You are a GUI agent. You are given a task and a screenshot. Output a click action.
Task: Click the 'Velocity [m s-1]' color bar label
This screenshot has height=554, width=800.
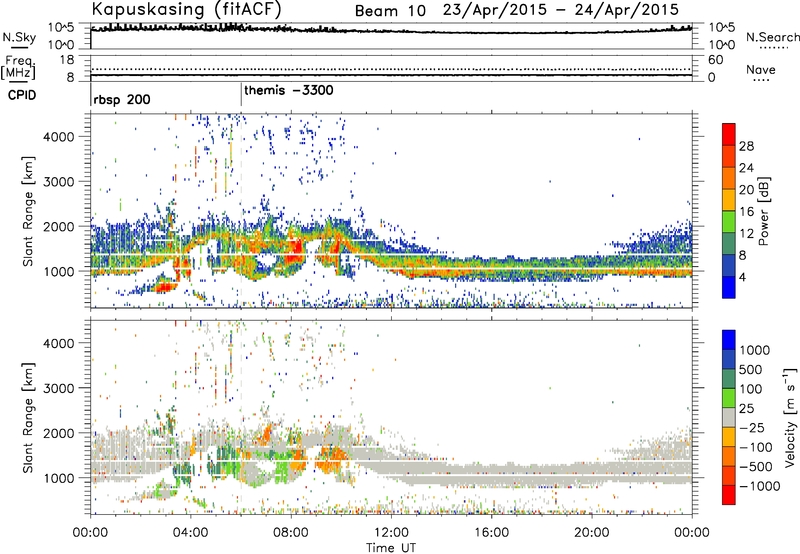(790, 417)
